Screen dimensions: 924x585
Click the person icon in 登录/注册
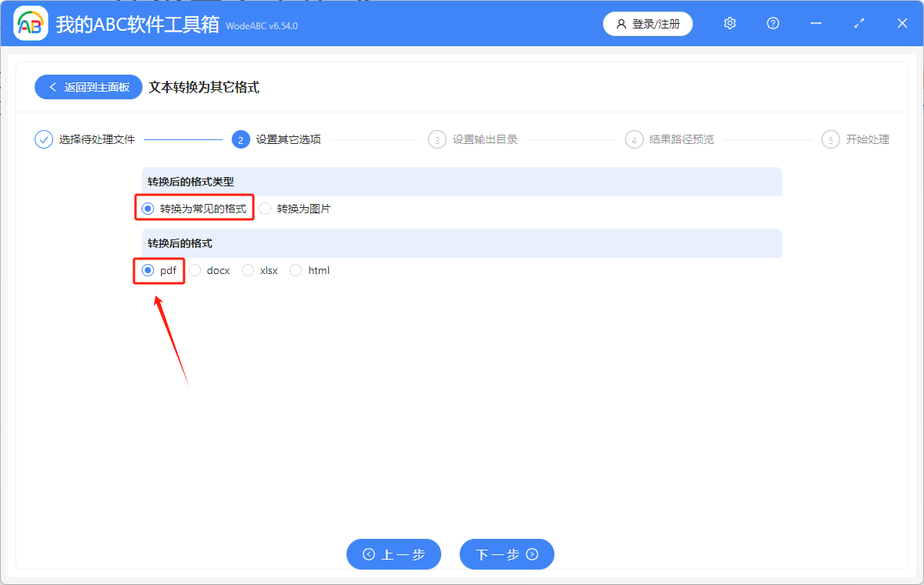click(x=621, y=24)
